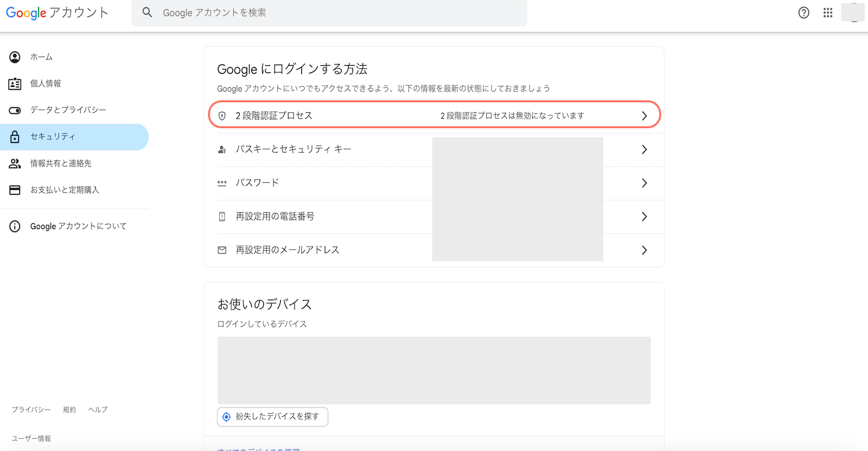The image size is (868, 451).
Task: Open the ユーザー情報 footer link
Action: (x=31, y=439)
